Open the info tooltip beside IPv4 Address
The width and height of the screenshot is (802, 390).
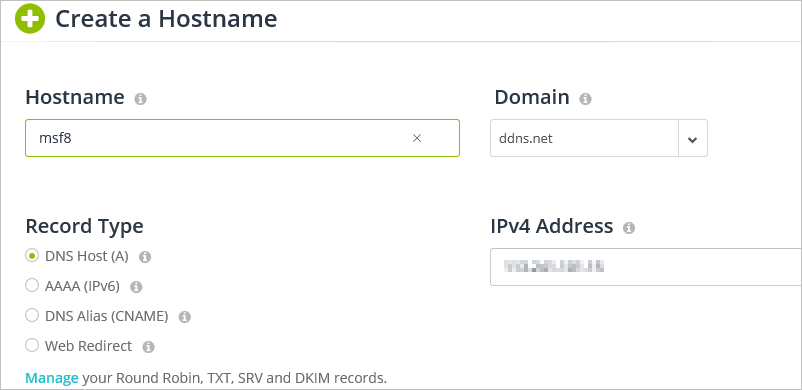(x=629, y=228)
